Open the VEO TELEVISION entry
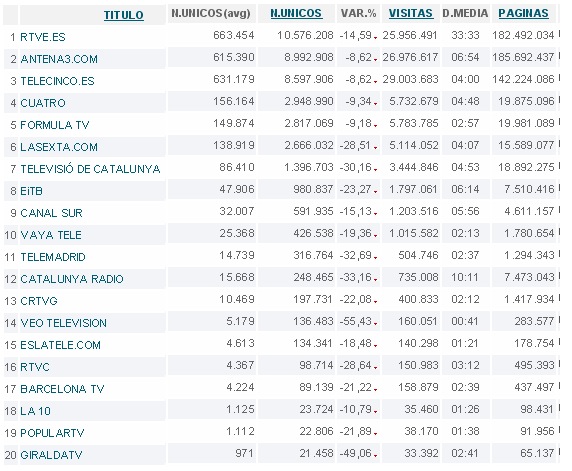Image resolution: width=572 pixels, height=471 pixels. pos(63,323)
